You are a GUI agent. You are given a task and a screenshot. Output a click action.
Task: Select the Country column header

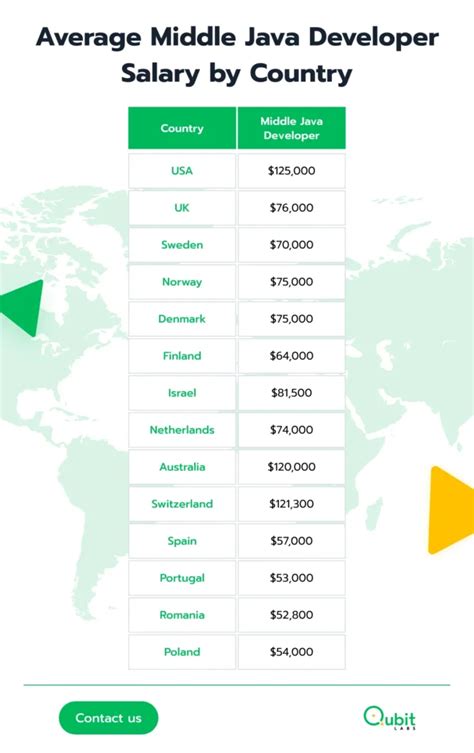(x=182, y=128)
